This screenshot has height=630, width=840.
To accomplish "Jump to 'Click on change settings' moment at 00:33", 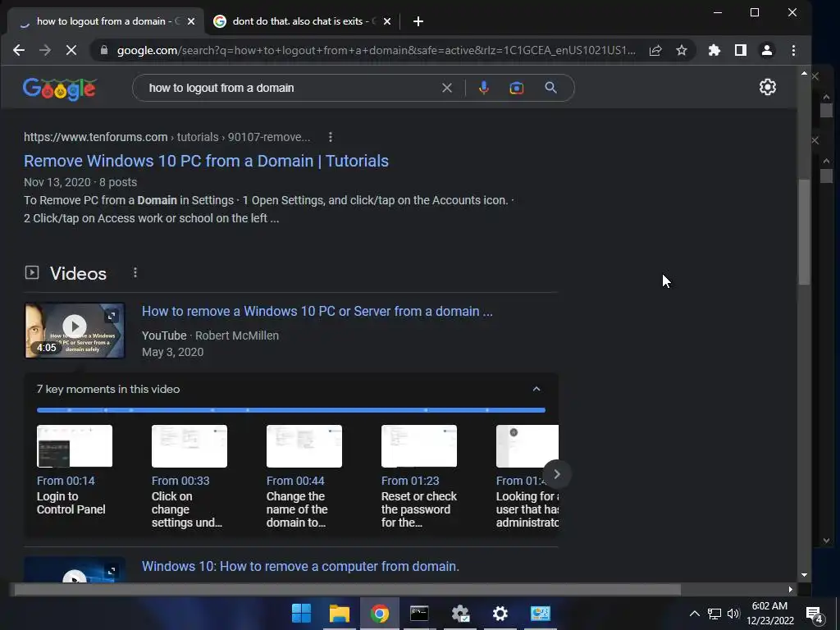I will click(x=187, y=509).
